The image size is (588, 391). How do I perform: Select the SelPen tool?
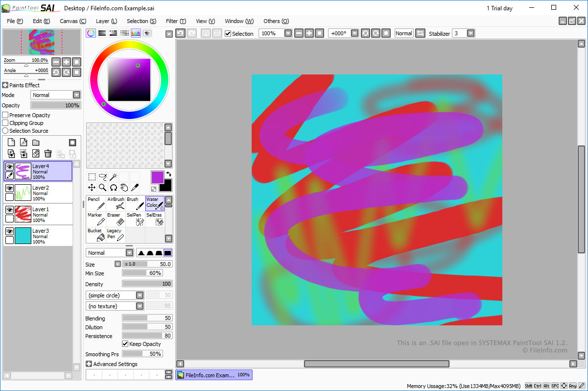point(135,219)
